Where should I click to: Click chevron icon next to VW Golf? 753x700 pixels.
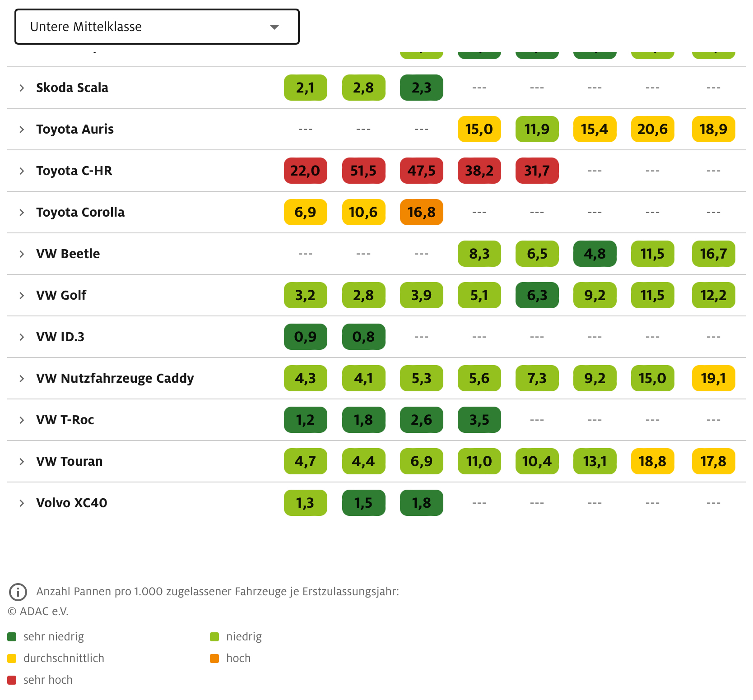(x=22, y=296)
